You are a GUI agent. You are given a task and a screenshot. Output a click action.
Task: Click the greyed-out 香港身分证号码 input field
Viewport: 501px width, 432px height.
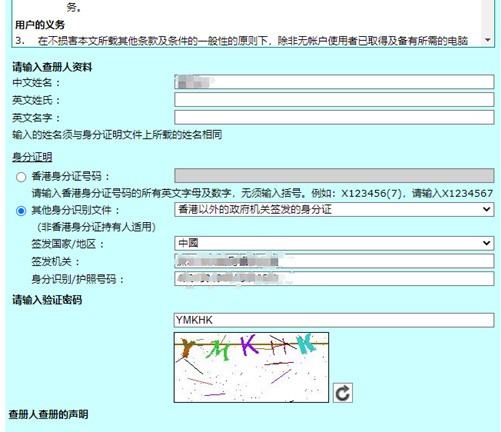[x=334, y=176]
